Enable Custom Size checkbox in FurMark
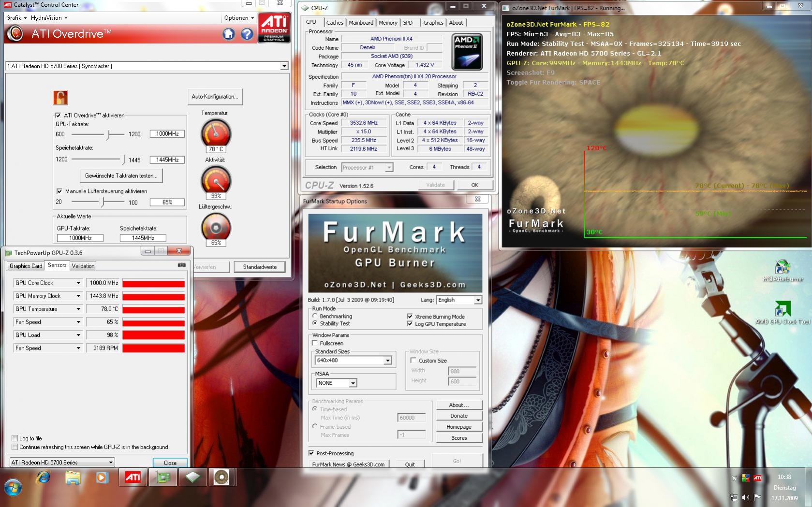 413,361
